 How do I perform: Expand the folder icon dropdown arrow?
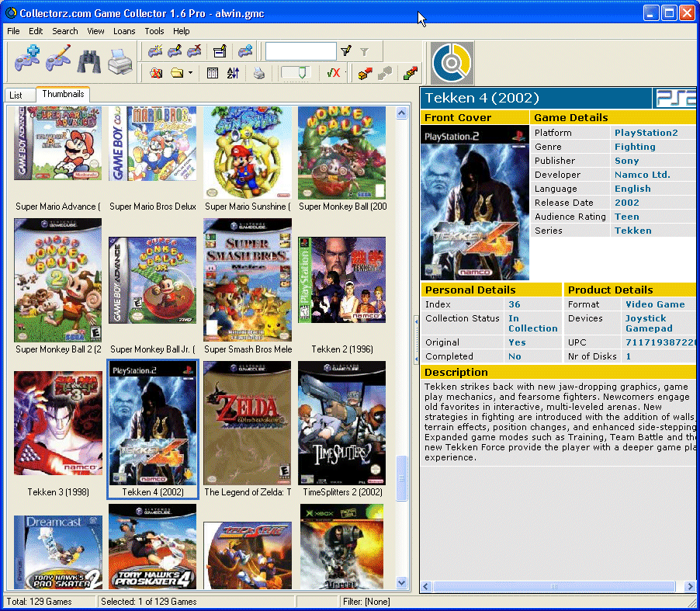191,73
